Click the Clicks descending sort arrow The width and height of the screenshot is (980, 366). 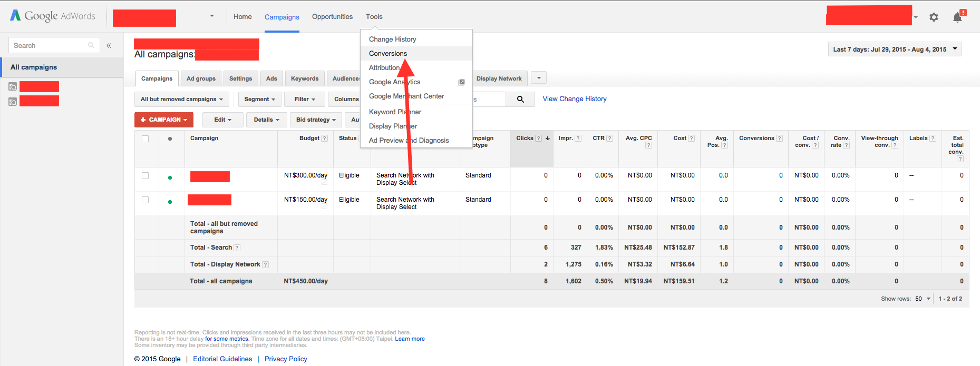[x=548, y=139]
